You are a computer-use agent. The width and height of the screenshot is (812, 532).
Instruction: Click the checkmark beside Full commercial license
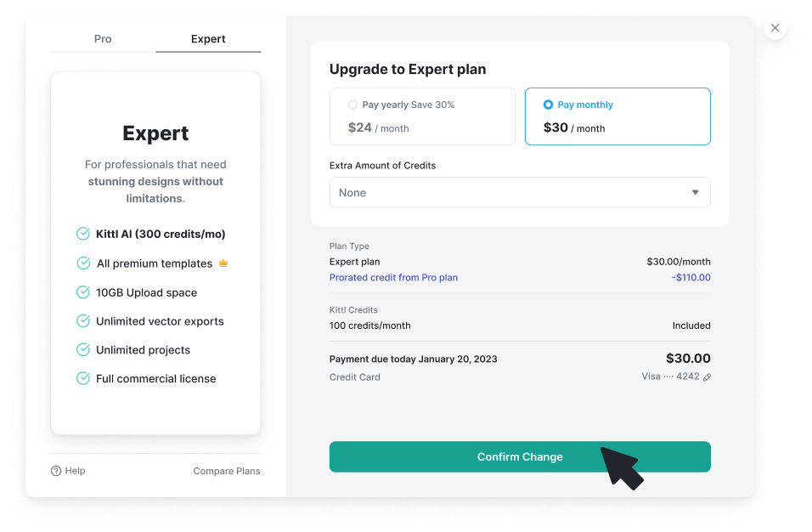(x=83, y=378)
